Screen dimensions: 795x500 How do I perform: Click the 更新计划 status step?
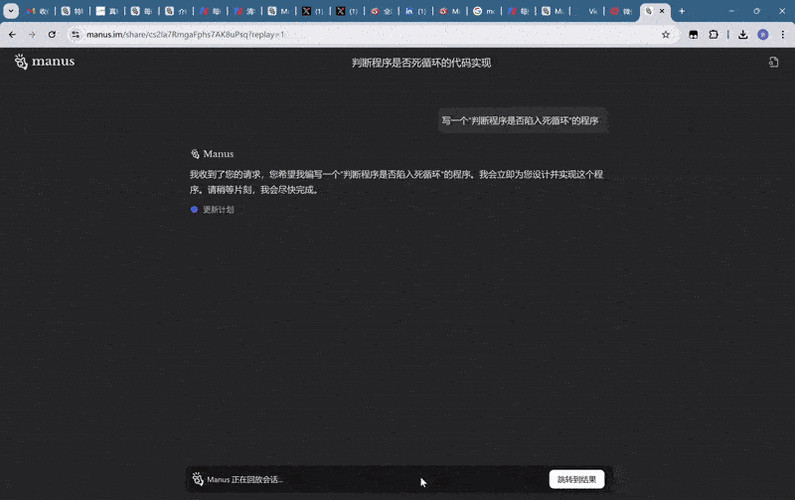(x=219, y=209)
